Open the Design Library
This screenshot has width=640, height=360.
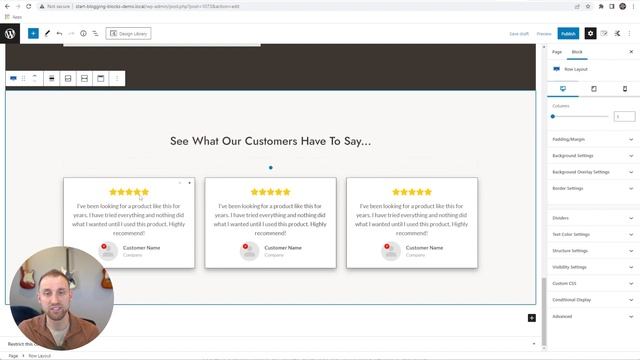(129, 33)
